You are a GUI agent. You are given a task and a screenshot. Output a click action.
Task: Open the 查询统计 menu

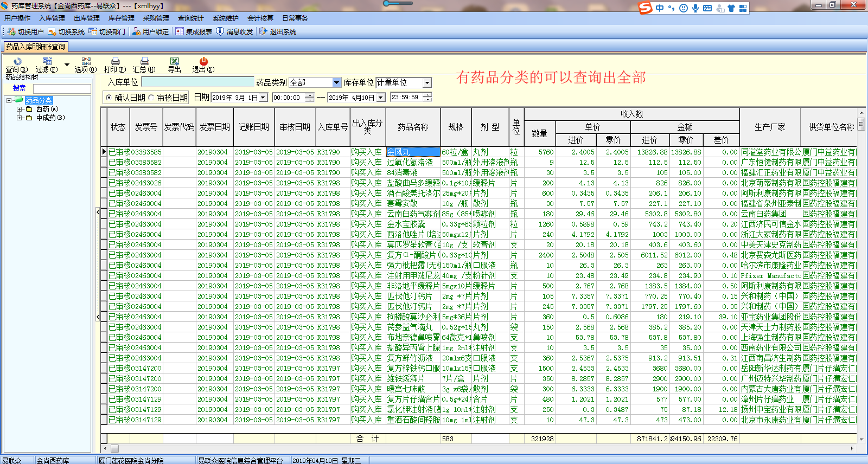[x=191, y=18]
